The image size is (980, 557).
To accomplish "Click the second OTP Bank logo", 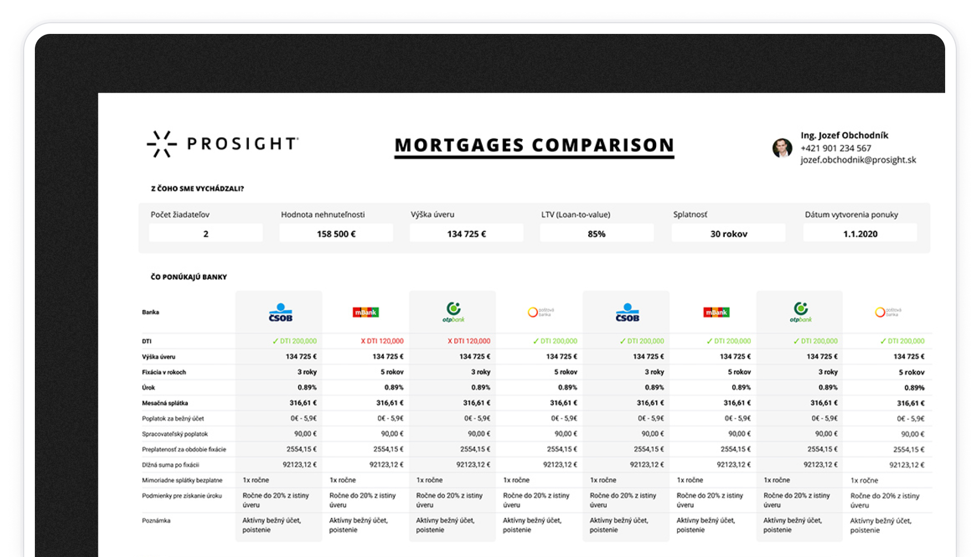I will point(800,312).
